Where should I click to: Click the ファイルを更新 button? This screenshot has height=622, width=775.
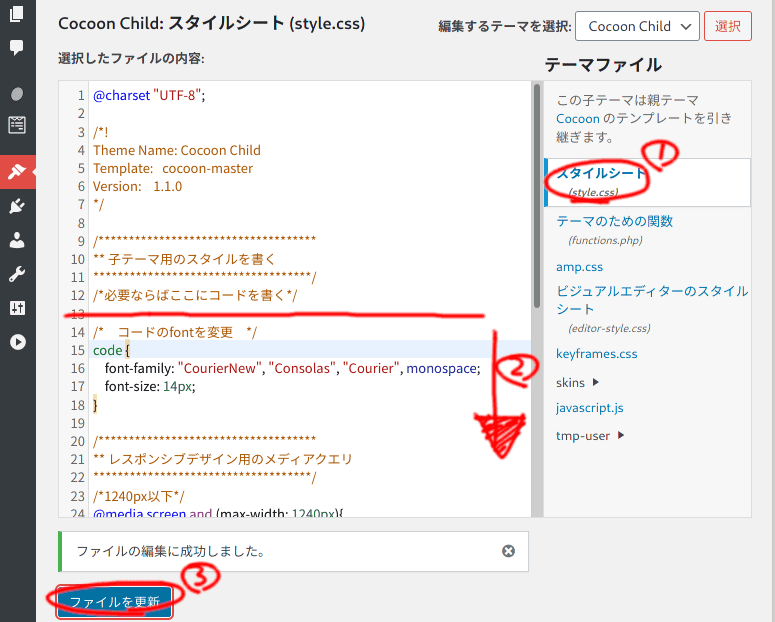tap(114, 602)
